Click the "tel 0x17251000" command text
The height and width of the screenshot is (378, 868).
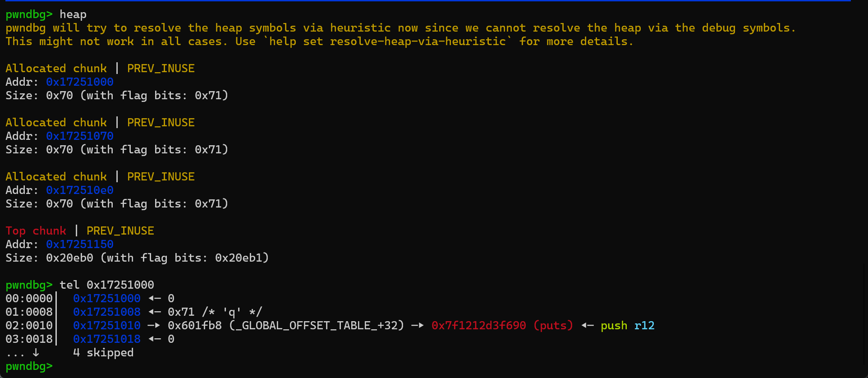pos(107,285)
